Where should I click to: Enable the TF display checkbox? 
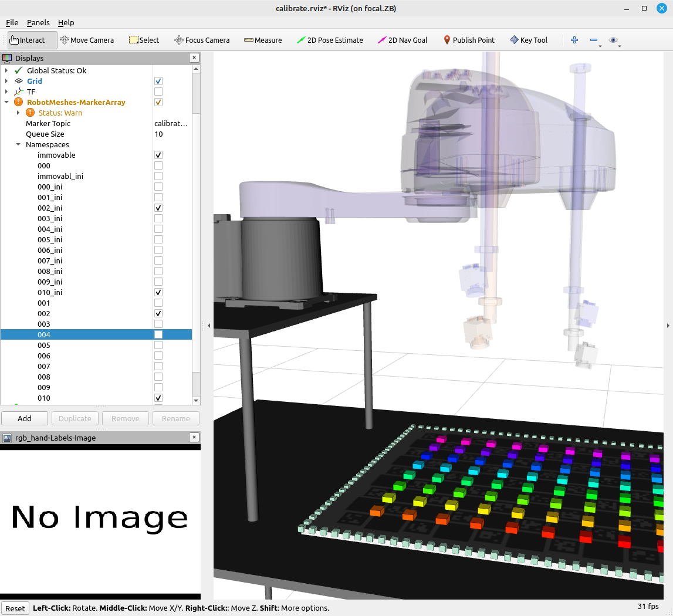pos(158,92)
